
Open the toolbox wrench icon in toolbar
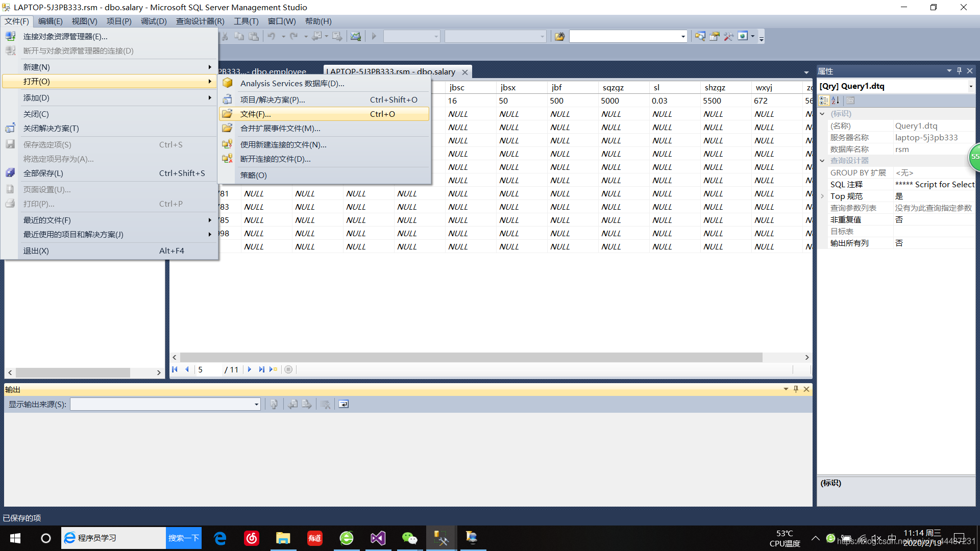[728, 36]
